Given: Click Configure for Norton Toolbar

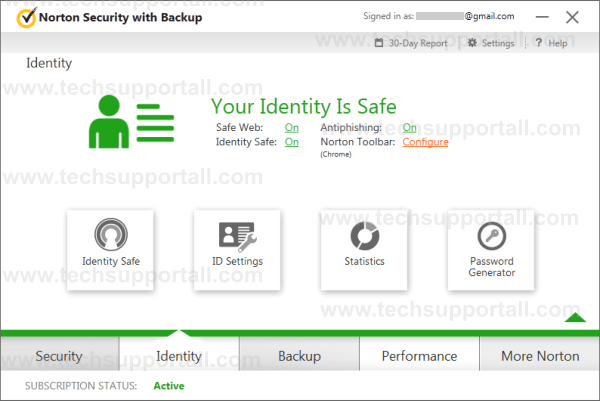Looking at the screenshot, I should pos(425,142).
